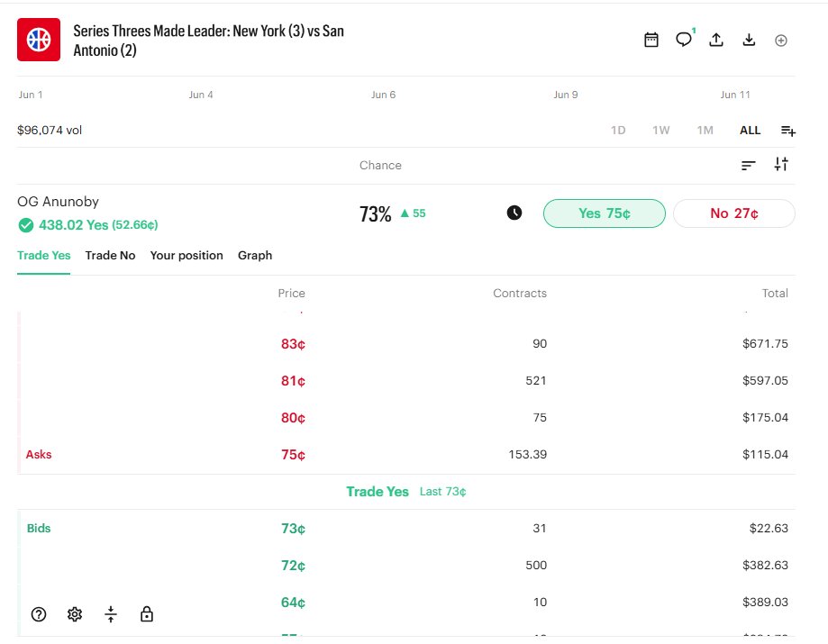The height and width of the screenshot is (644, 828).
Task: Click the 75¢ ask price
Action: tap(293, 455)
